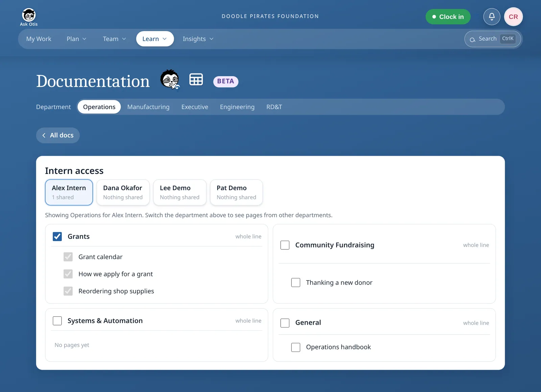This screenshot has width=541, height=392.
Task: Click whole line label in Grants section
Action: point(249,237)
